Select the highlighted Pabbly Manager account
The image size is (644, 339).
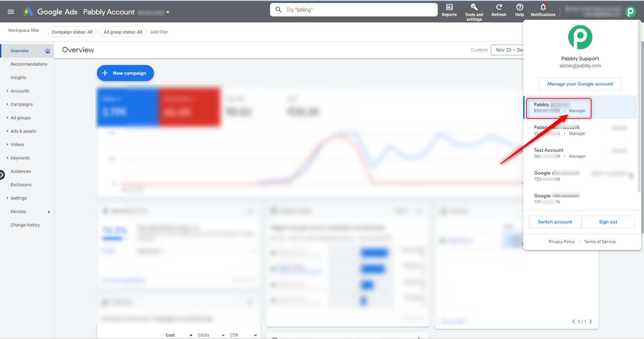click(581, 108)
